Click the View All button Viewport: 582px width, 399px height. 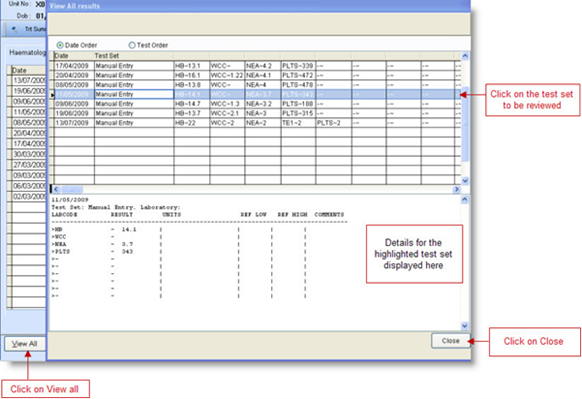point(24,344)
